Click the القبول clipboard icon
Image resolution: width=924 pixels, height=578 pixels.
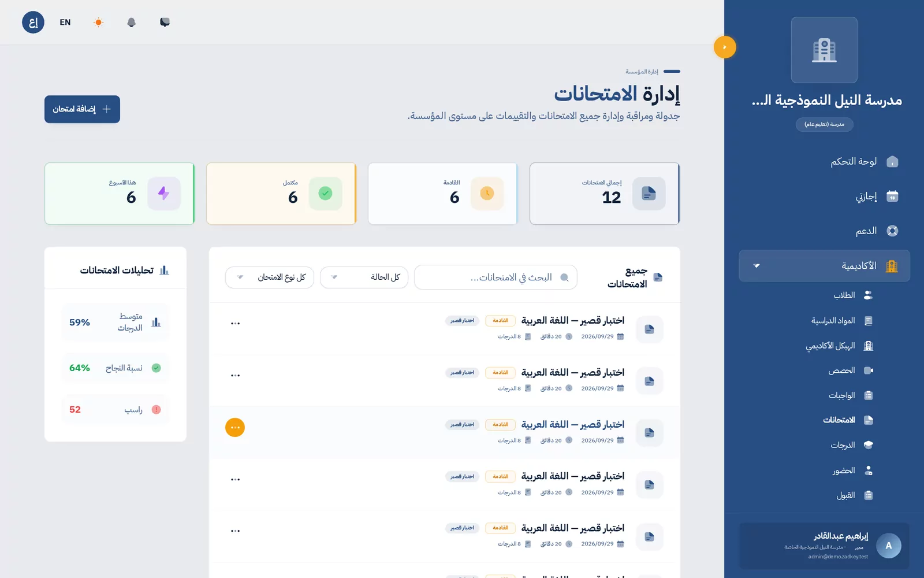pyautogui.click(x=868, y=495)
